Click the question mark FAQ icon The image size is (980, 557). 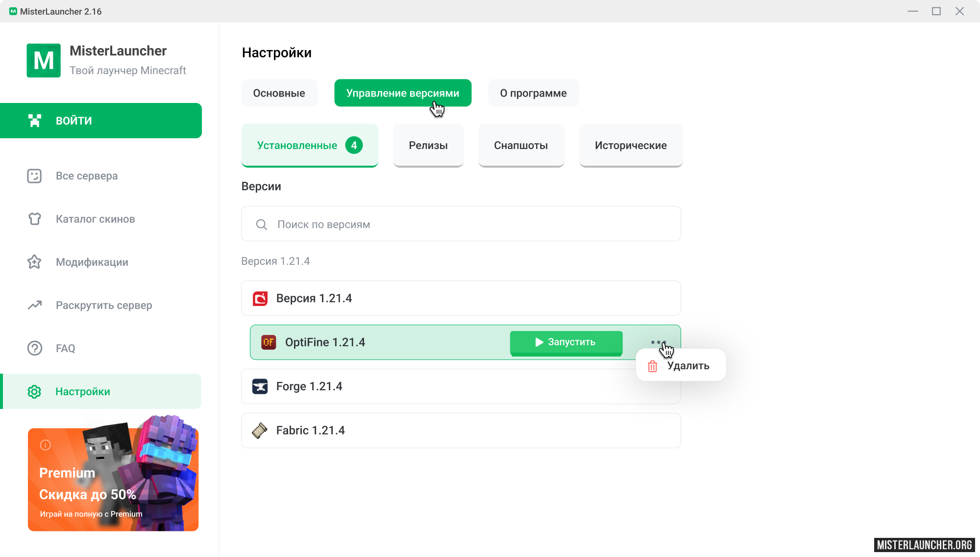[34, 348]
